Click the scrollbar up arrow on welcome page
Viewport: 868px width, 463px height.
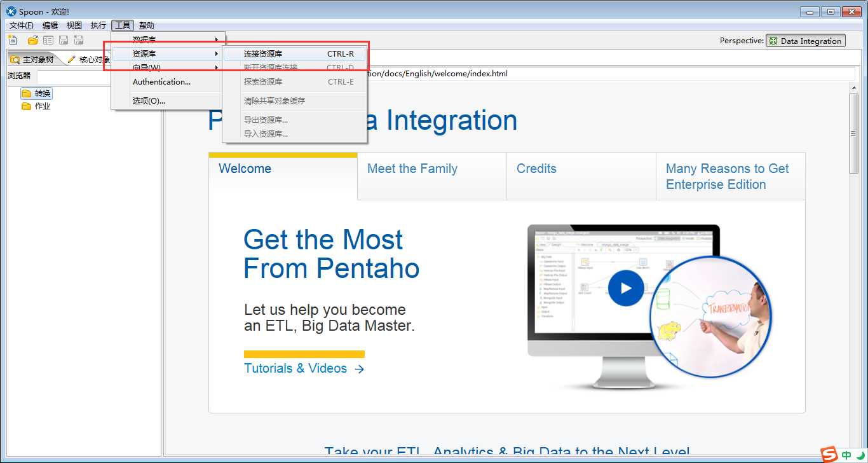click(x=854, y=88)
